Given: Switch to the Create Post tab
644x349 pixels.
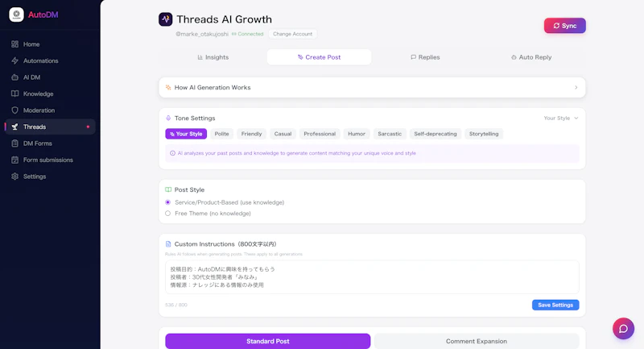Looking at the screenshot, I should [319, 57].
